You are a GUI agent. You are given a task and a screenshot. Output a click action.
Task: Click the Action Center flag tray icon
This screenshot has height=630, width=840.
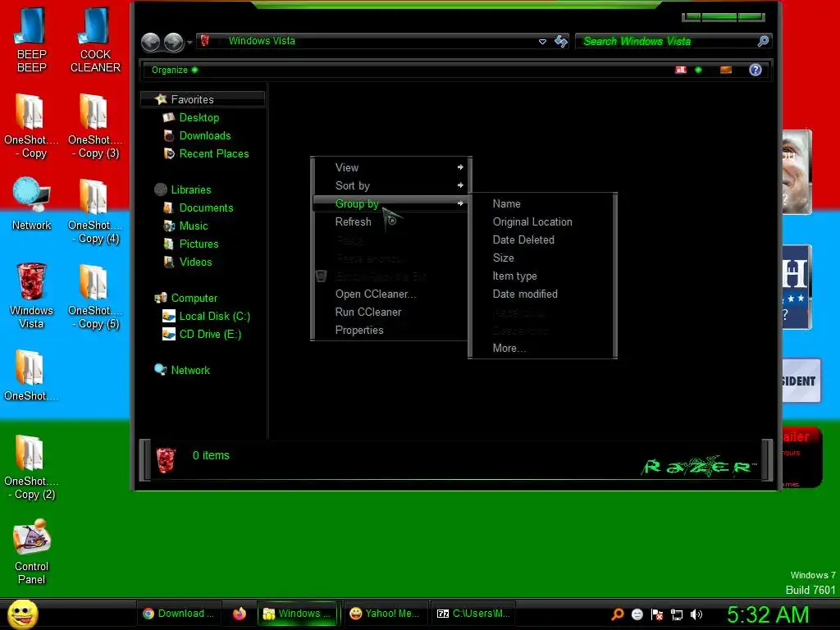(x=657, y=614)
